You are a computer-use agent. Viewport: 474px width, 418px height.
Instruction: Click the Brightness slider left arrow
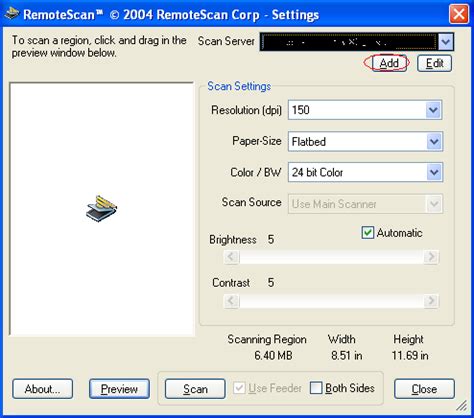pos(231,257)
